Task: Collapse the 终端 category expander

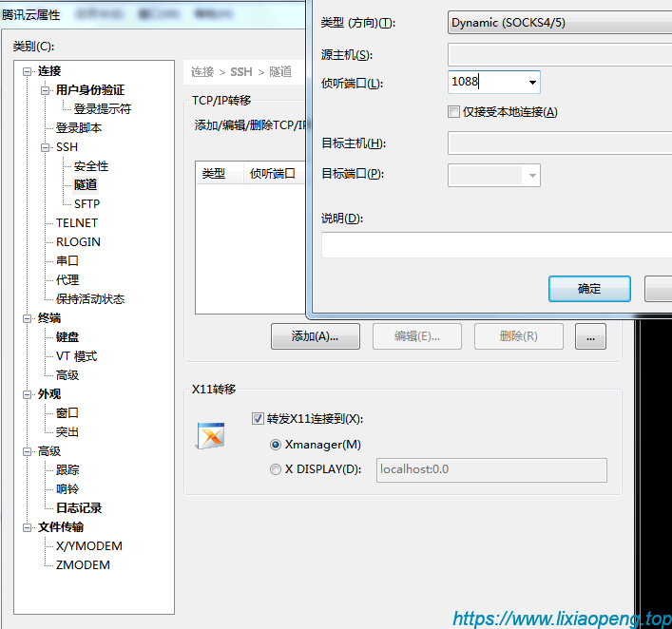Action: [29, 318]
